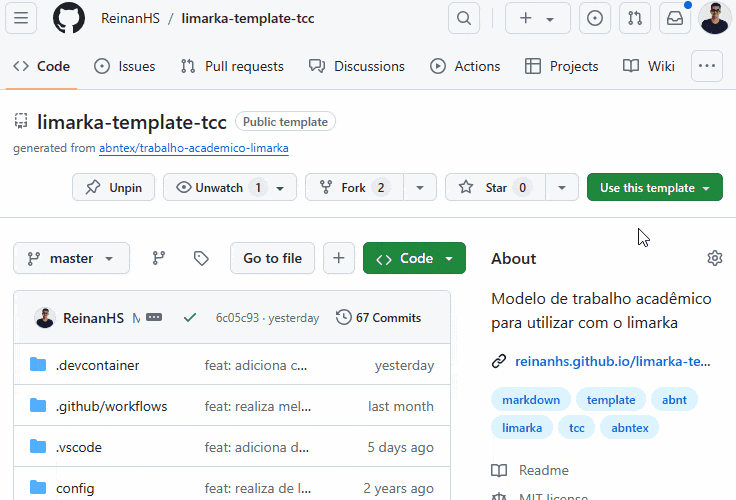
Task: Select the abntex topic tag
Action: point(629,428)
